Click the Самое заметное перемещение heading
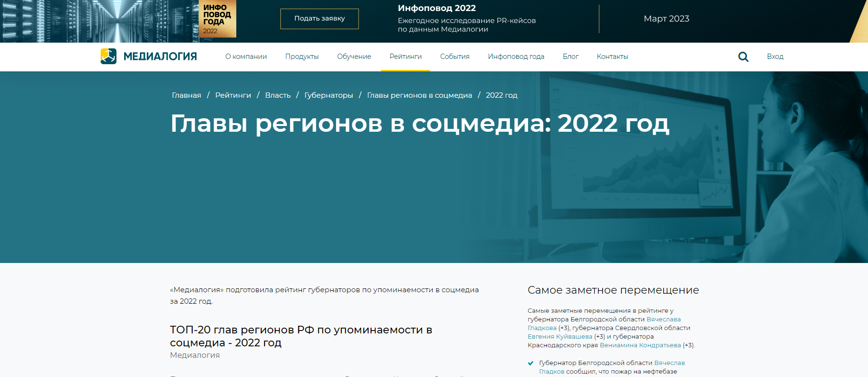 click(x=613, y=290)
